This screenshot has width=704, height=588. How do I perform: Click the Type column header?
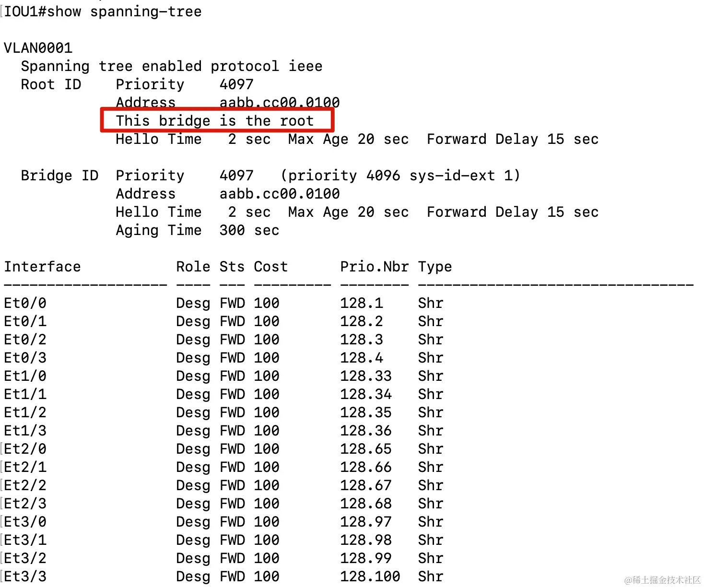(x=435, y=267)
